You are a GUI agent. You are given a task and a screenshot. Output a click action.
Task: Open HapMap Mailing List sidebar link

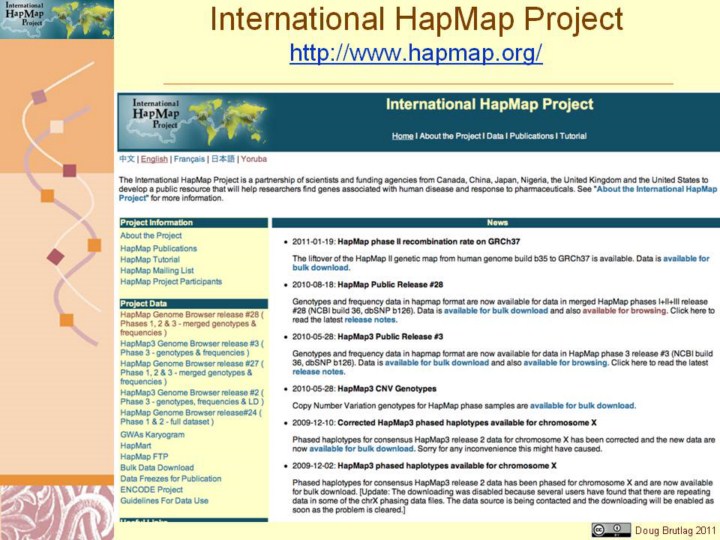[158, 271]
